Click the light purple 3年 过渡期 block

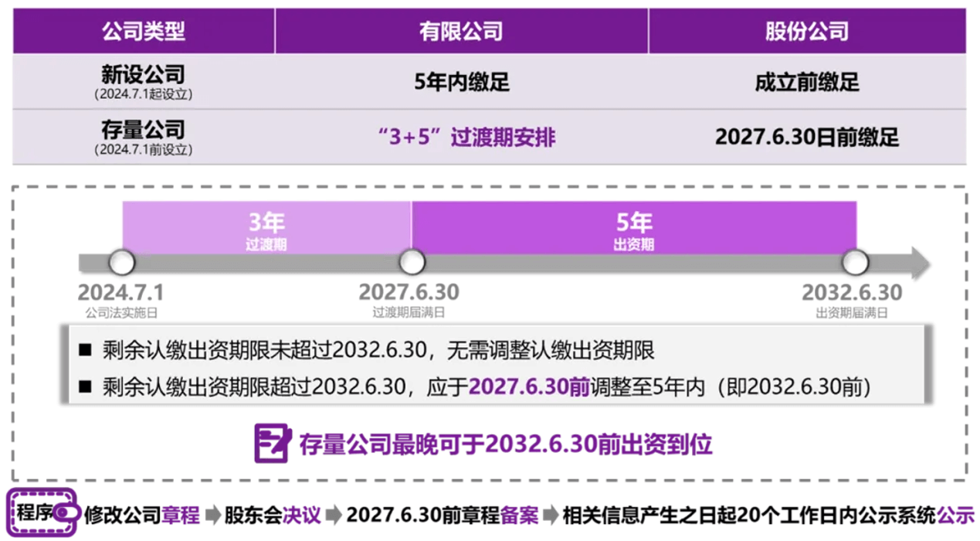pyautogui.click(x=266, y=230)
